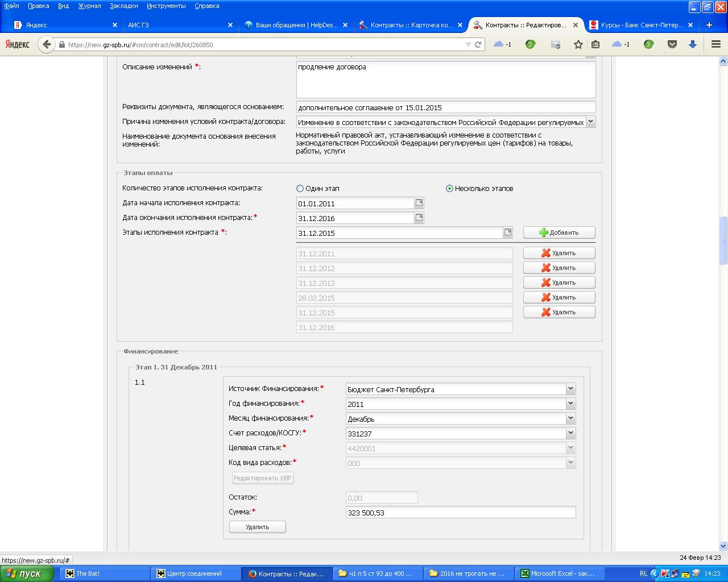Open calendar next to stage date 31.12.2015 input
Image resolution: width=728 pixels, height=582 pixels.
508,232
